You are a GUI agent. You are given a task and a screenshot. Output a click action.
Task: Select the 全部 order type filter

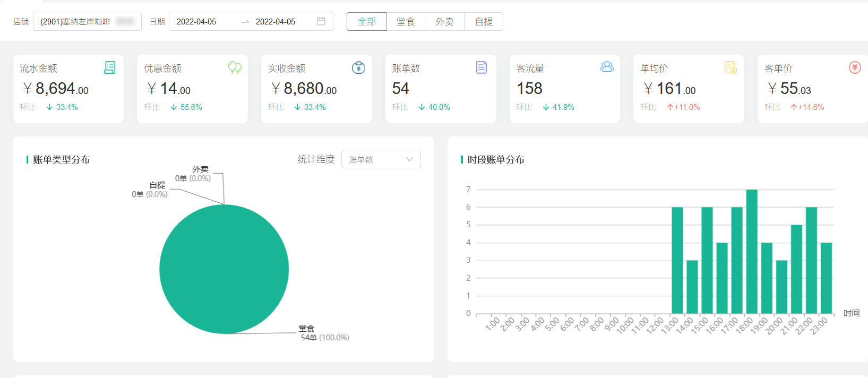click(x=366, y=22)
